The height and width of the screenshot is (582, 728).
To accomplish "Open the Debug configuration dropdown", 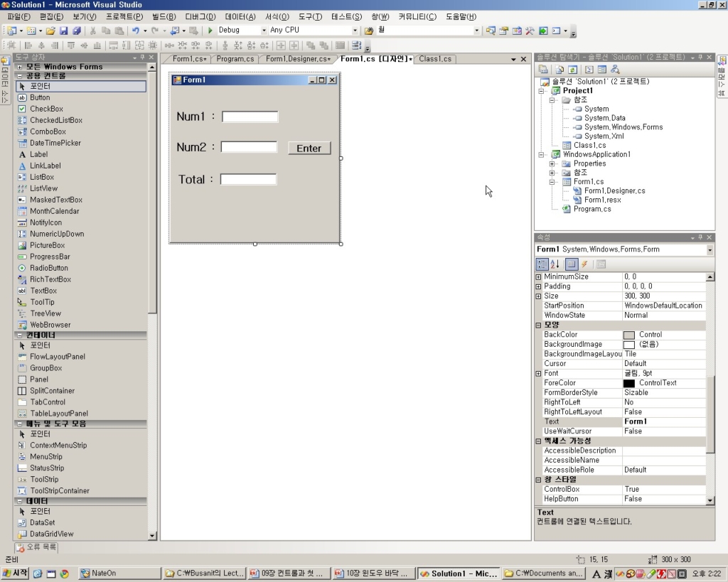I will click(x=264, y=30).
